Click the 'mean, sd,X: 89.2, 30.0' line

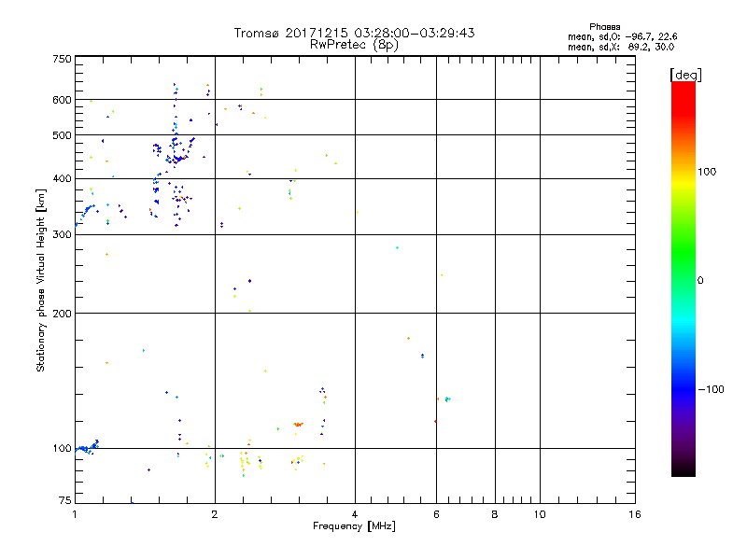621,47
